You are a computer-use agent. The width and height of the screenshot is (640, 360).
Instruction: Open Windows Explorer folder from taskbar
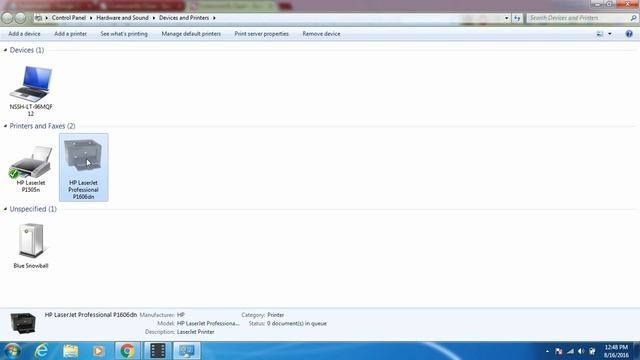pyautogui.click(x=71, y=351)
